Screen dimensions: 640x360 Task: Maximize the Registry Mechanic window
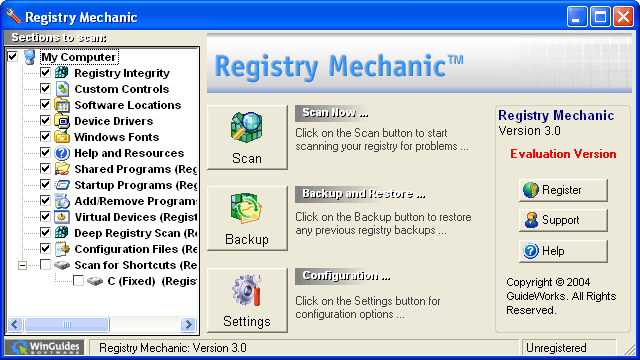(x=600, y=17)
